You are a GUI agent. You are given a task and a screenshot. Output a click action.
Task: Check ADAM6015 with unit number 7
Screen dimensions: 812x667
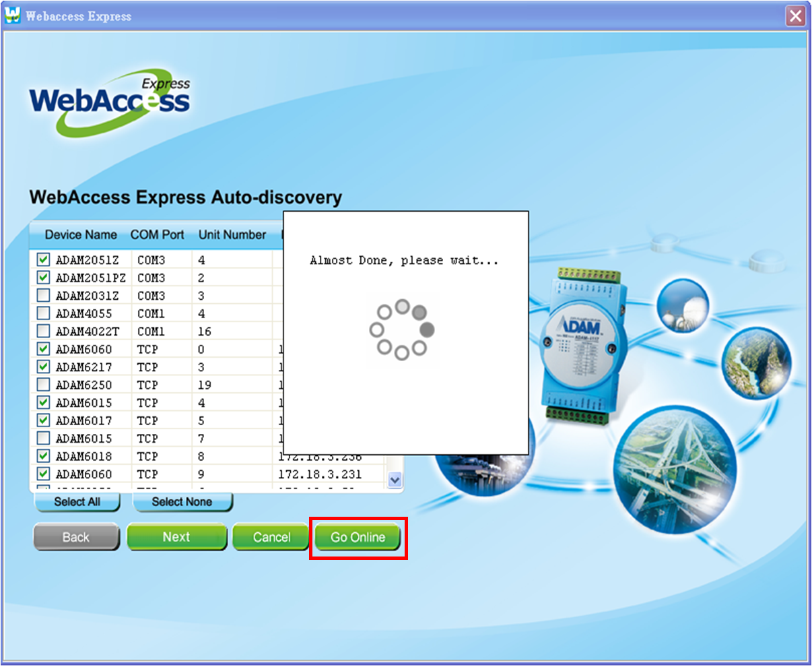point(43,438)
